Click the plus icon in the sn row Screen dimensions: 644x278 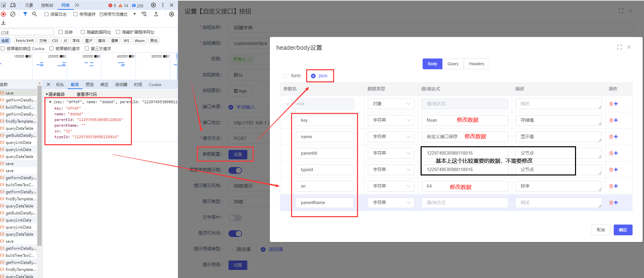click(616, 186)
